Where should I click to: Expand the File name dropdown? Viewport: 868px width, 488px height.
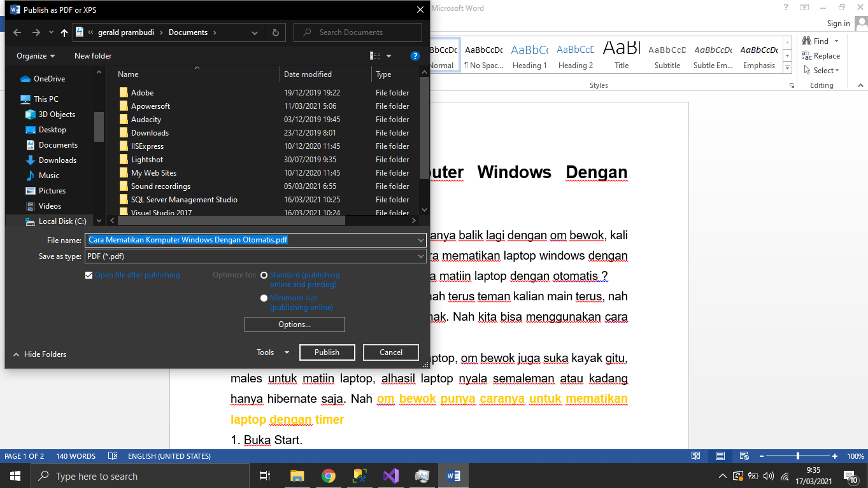420,241
